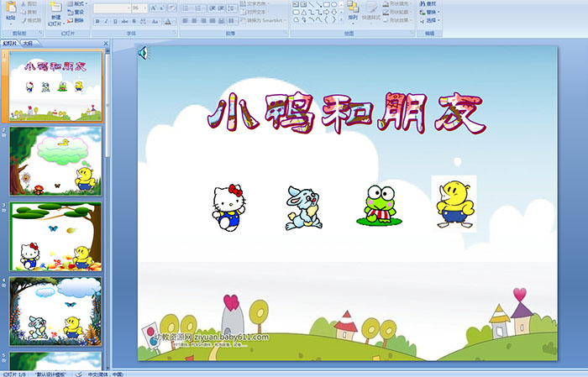Viewport: 588px width, 377px height.
Task: Select slide 4 thumbnail with rabbit
Action: coord(55,312)
